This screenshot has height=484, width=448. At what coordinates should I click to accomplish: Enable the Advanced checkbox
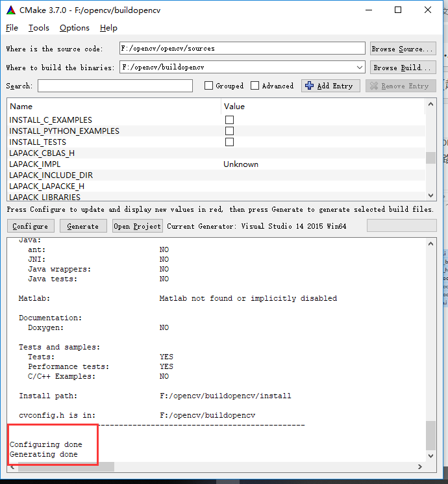[x=255, y=86]
